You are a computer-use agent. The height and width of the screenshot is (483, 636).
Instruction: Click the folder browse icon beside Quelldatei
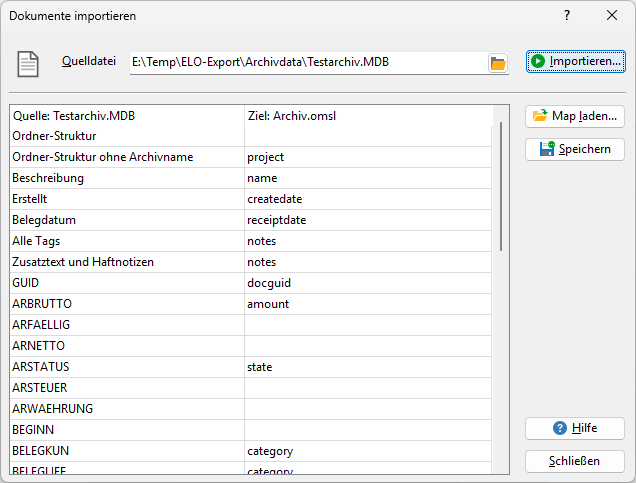click(x=498, y=63)
